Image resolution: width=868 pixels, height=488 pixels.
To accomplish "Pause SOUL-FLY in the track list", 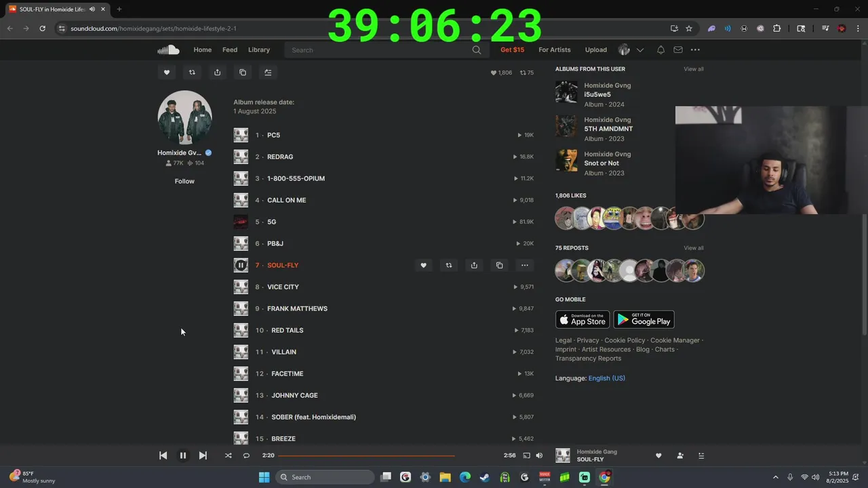I will click(241, 265).
